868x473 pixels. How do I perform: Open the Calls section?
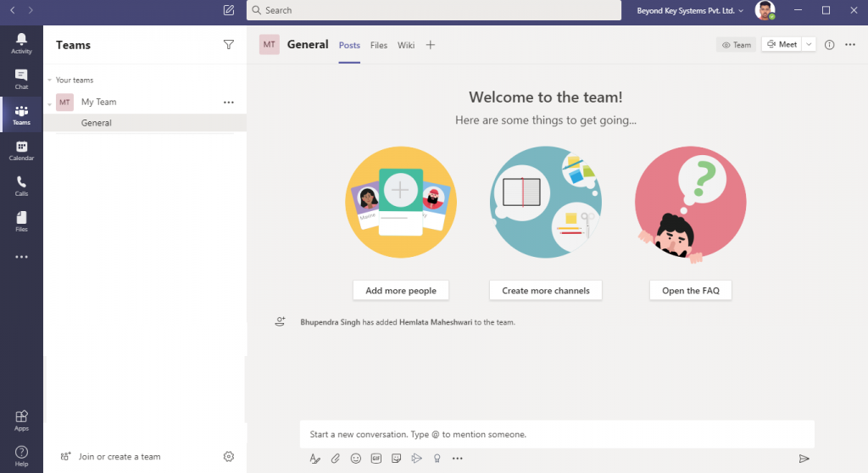point(21,186)
